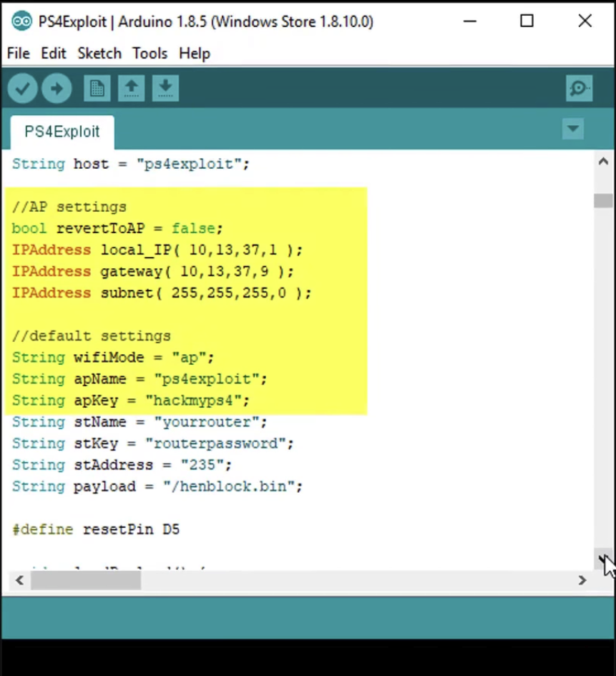616x676 pixels.
Task: Click the String apName line
Action: (140, 379)
